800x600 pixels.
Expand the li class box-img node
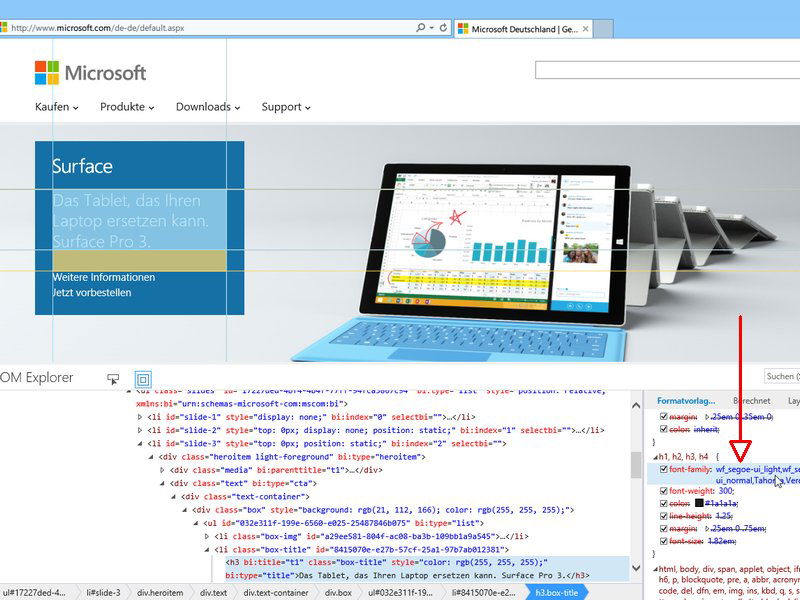tap(207, 537)
